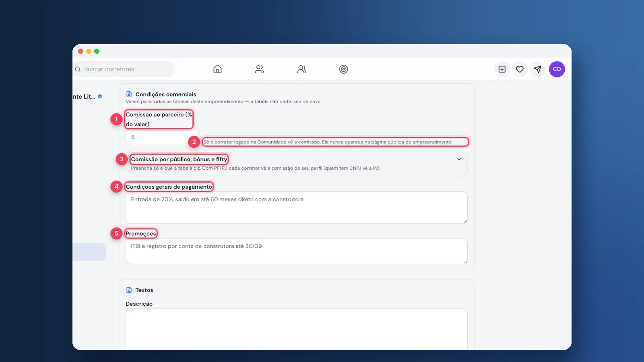Click the Descrição label
This screenshot has width=644, height=362.
click(139, 304)
